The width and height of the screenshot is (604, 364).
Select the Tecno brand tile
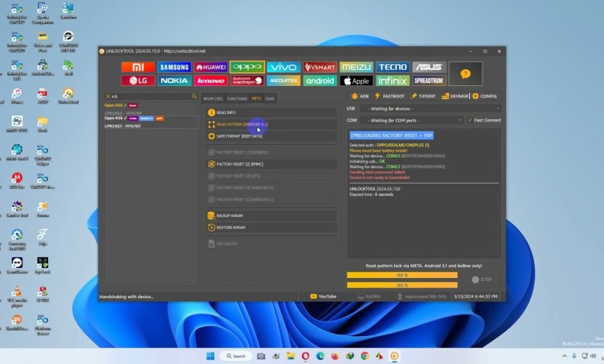pos(393,67)
